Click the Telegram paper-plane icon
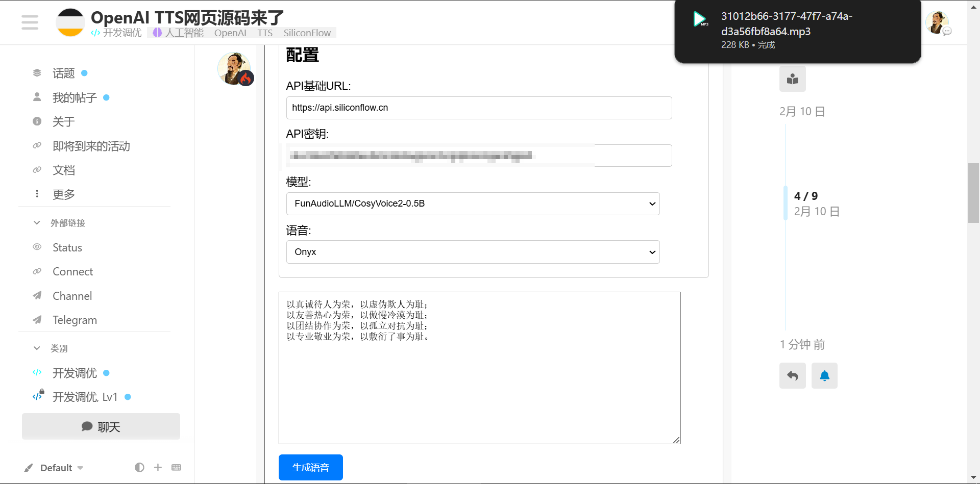 coord(37,320)
